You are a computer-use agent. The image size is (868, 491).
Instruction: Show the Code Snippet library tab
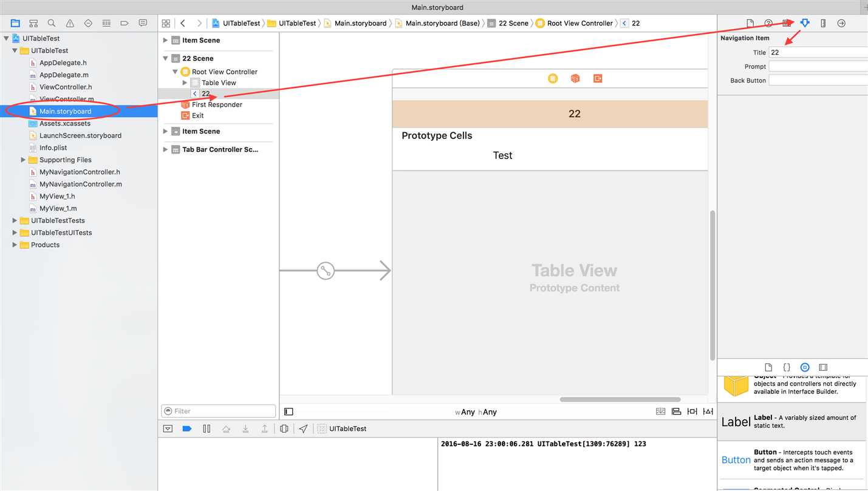click(787, 367)
